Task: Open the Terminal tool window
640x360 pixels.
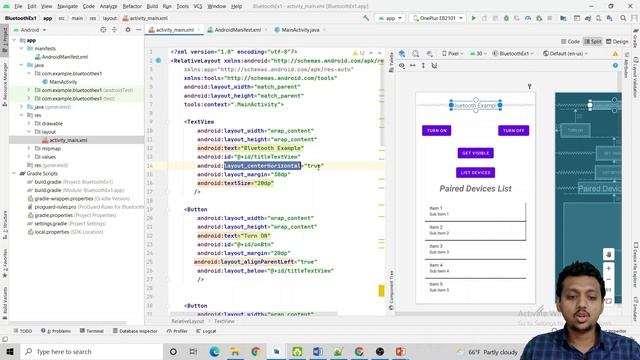Action: [x=91, y=331]
